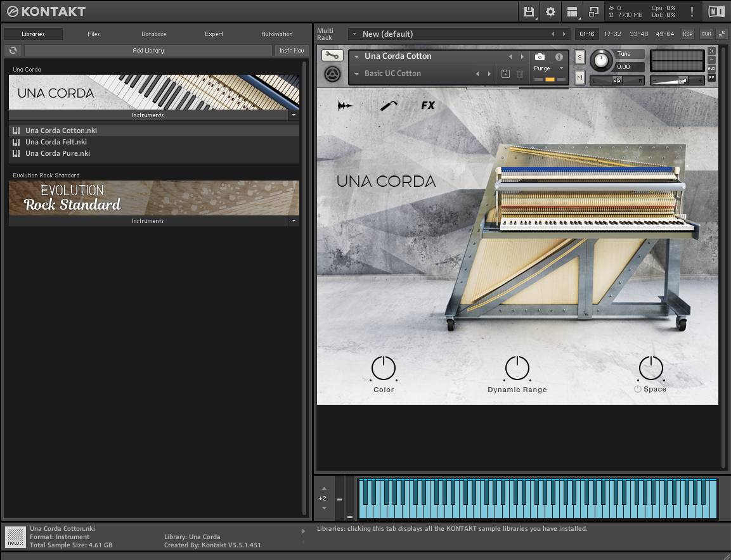Screen dimensions: 731x560
Task: Show rack page 33-48
Action: tap(638, 34)
